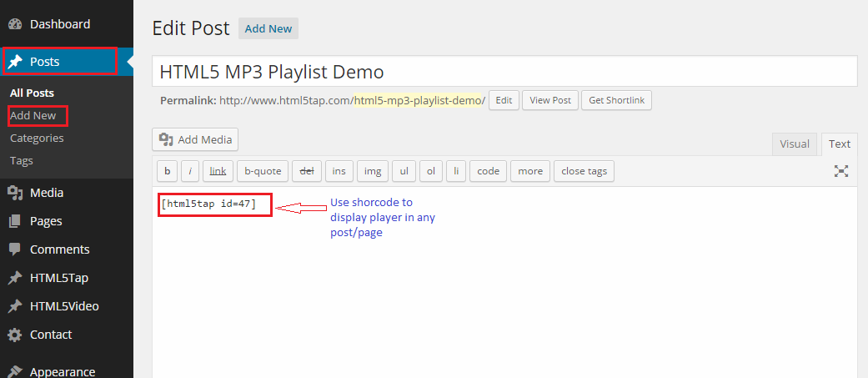Switch to the Text editor tab

839,144
